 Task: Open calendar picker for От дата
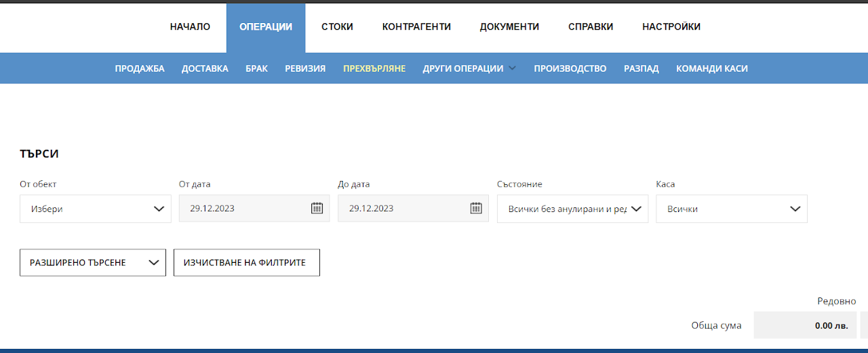pyautogui.click(x=317, y=208)
